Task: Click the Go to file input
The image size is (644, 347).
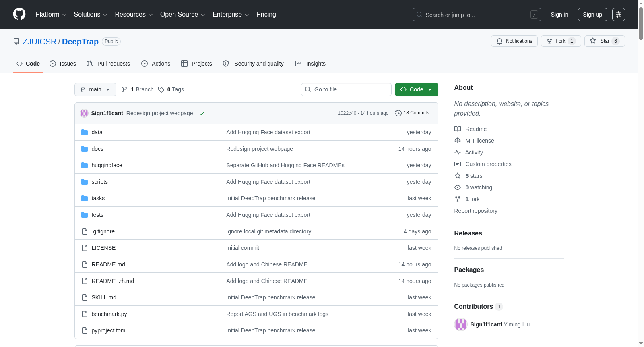Action: 346,89
